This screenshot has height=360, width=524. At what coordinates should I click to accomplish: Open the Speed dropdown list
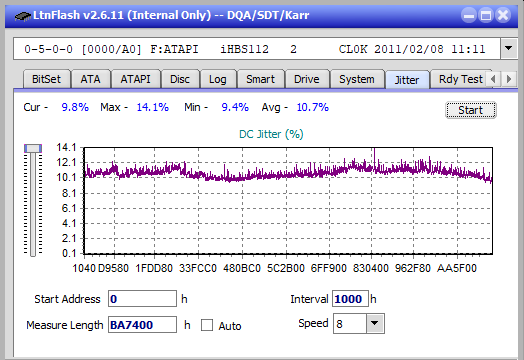(375, 323)
